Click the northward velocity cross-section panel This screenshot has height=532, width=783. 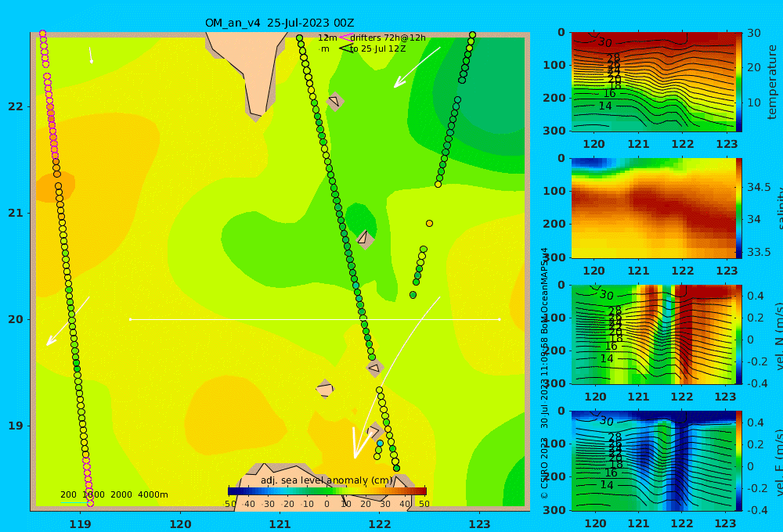pyautogui.click(x=653, y=334)
